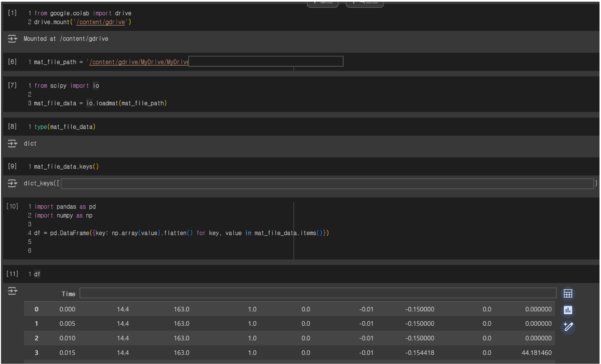Toggle the dict_keys output options icon
The height and width of the screenshot is (364, 601).
click(x=12, y=183)
